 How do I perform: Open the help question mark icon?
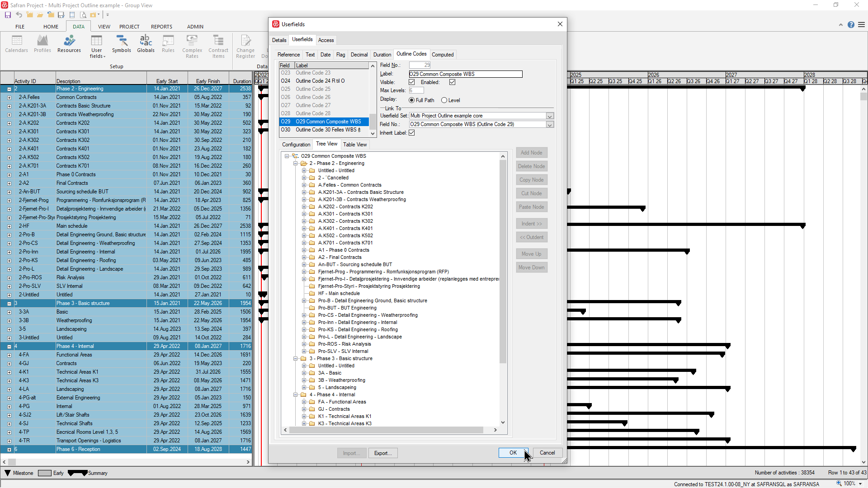pos(851,25)
